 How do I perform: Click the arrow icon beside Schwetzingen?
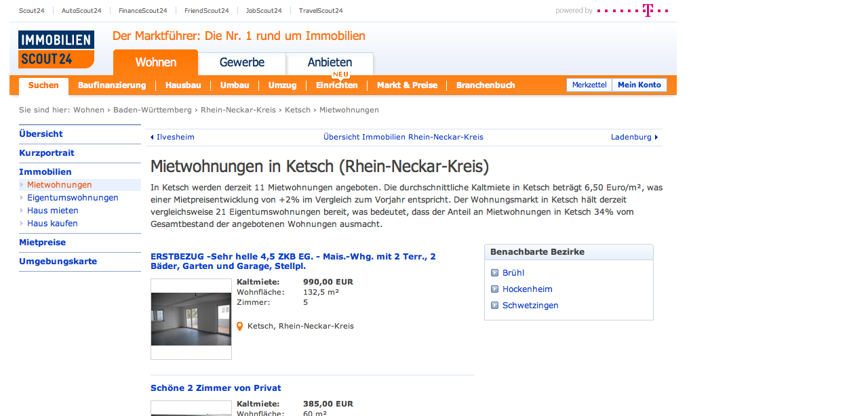(495, 306)
